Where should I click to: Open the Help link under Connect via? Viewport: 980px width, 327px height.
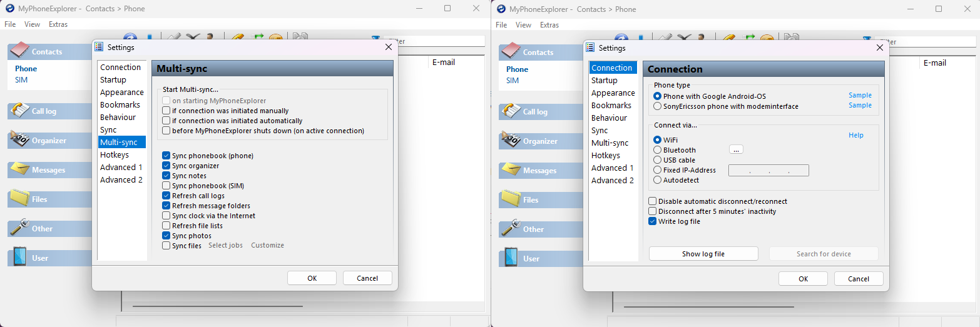856,135
